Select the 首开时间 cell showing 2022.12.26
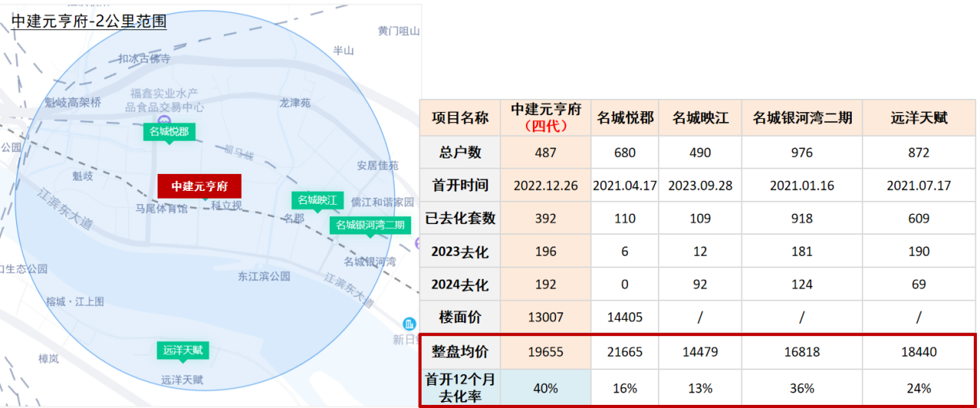The width and height of the screenshot is (980, 408). (x=545, y=185)
